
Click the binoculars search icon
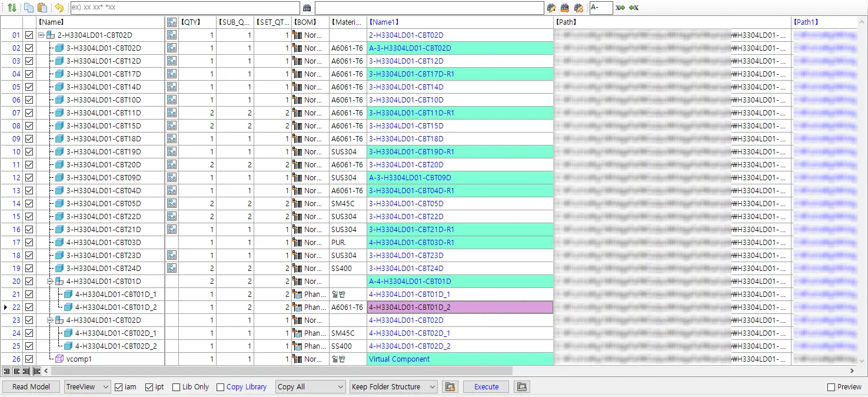pyautogui.click(x=307, y=8)
